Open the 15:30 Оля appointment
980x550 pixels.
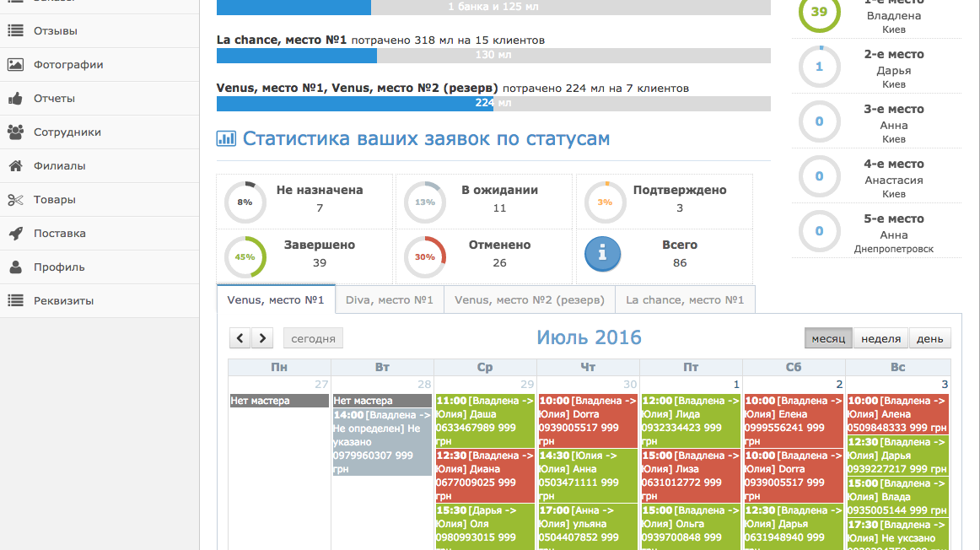click(485, 527)
